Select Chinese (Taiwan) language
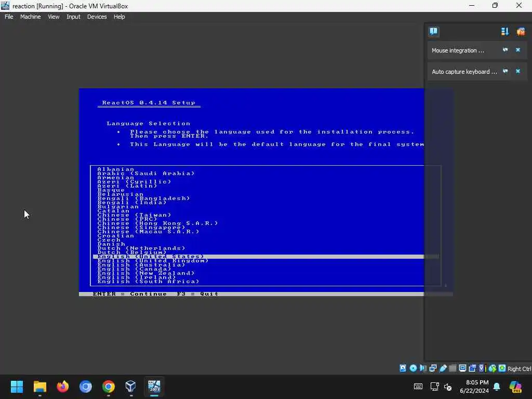 pyautogui.click(x=134, y=215)
